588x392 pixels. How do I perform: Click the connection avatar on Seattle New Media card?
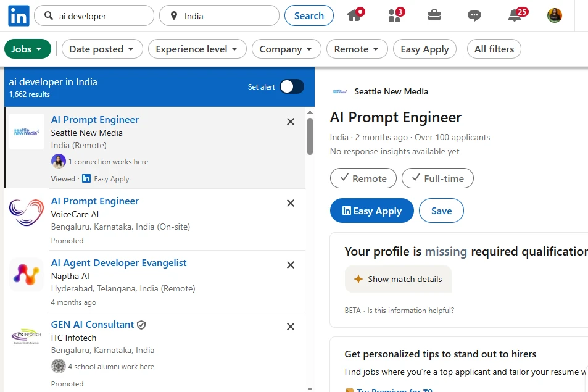(59, 161)
